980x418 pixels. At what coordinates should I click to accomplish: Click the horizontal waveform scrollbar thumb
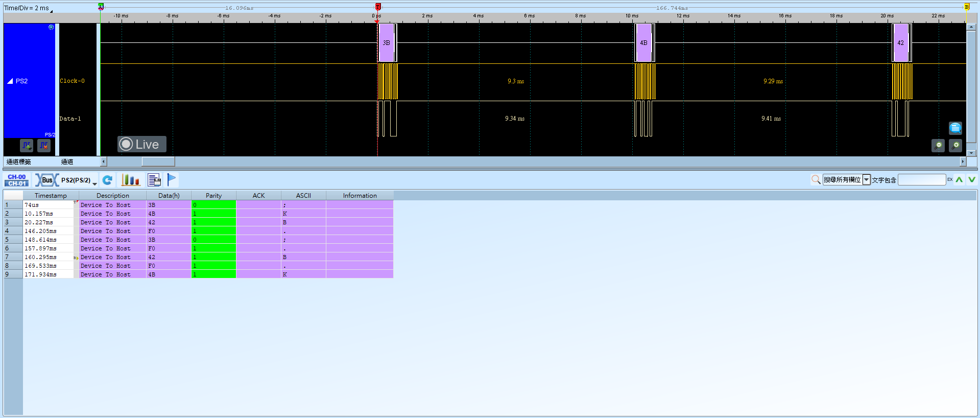[158, 161]
